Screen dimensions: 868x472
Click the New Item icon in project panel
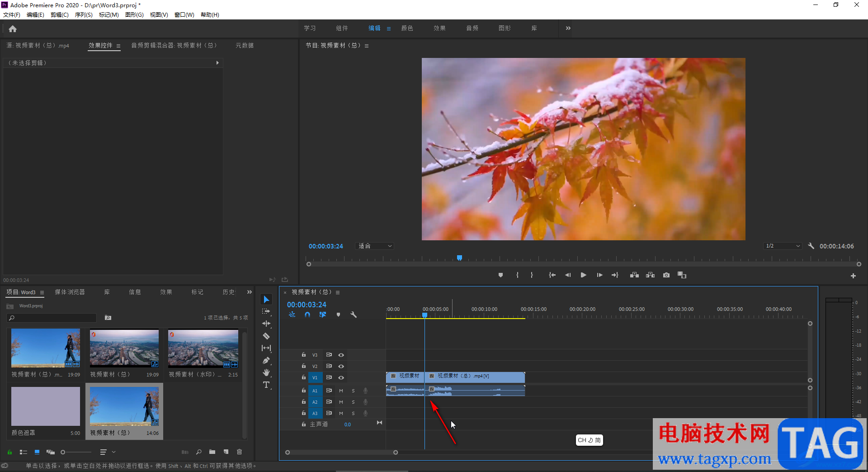tap(226, 452)
